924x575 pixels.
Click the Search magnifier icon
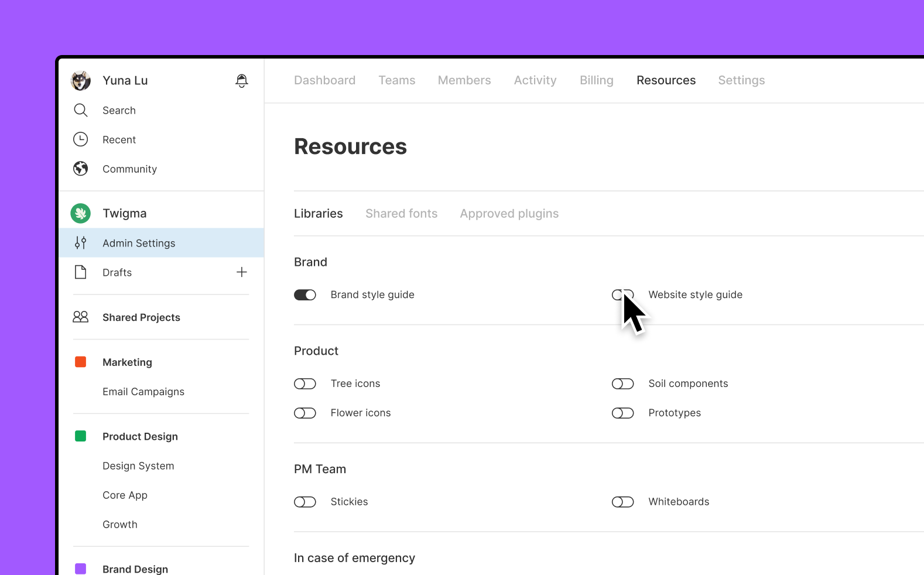[81, 110]
